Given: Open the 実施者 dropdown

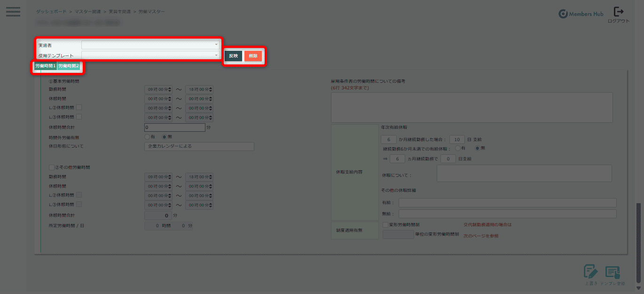Looking at the screenshot, I should click(x=150, y=45).
